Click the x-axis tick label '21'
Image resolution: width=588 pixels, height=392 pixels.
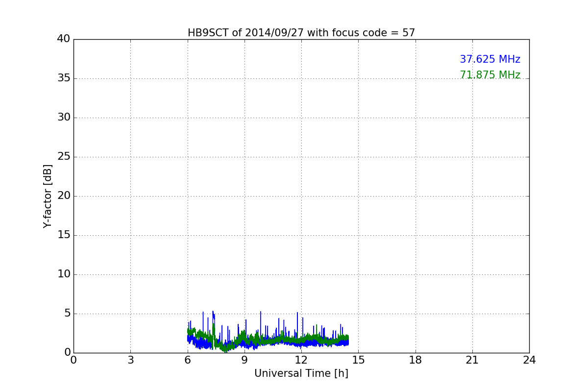[472, 360]
